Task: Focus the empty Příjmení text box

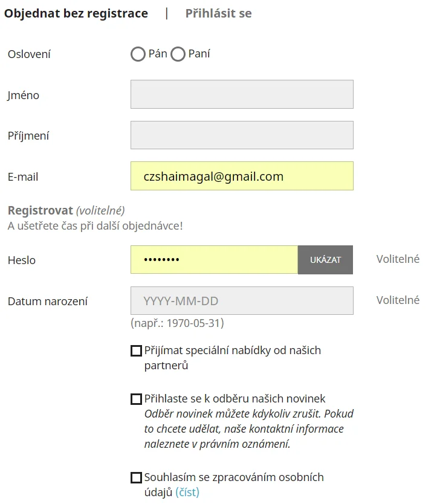Action: pos(242,135)
